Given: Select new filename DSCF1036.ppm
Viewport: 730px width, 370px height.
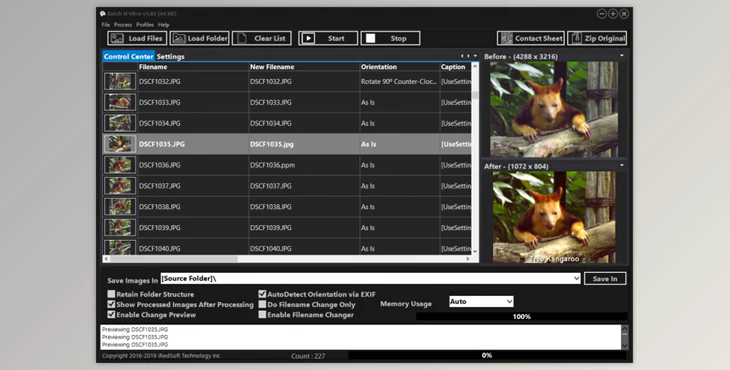Looking at the screenshot, I should (x=272, y=165).
